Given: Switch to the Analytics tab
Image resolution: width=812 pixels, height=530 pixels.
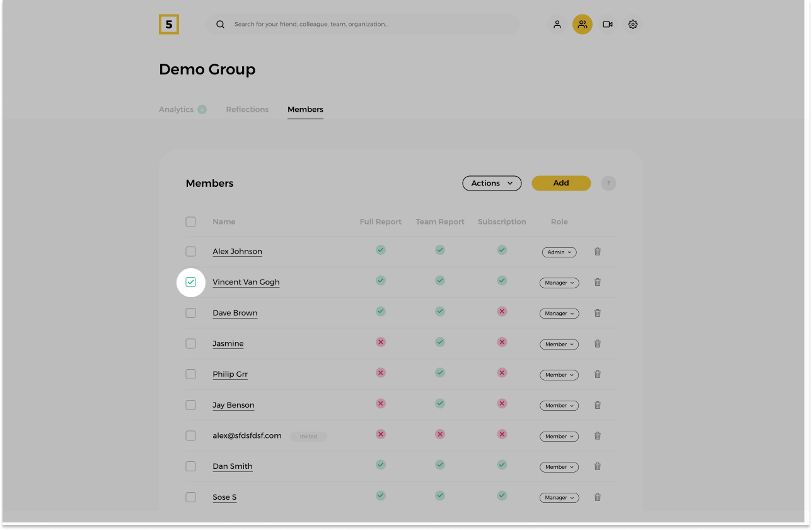Looking at the screenshot, I should click(x=177, y=109).
